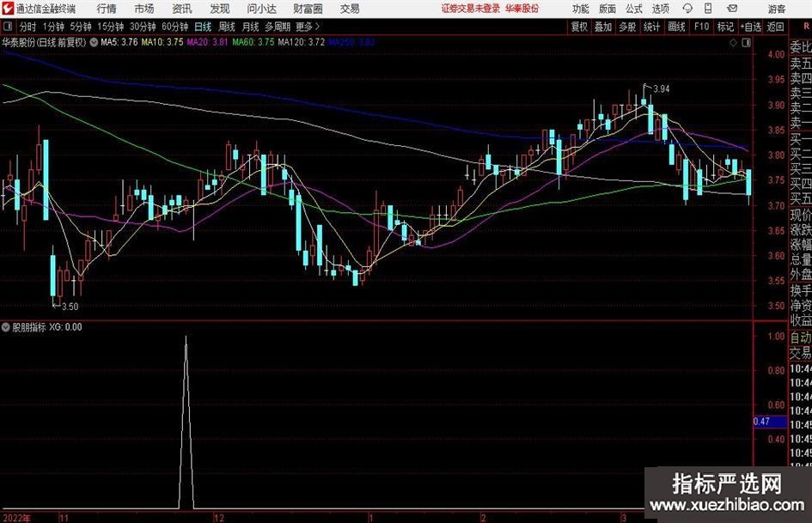Click the 2022年 label on time axis
Viewport: 812px width, 523px height.
point(16,518)
